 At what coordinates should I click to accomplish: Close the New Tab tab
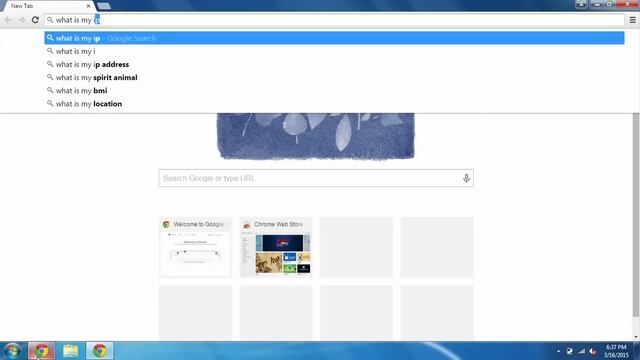tap(88, 6)
